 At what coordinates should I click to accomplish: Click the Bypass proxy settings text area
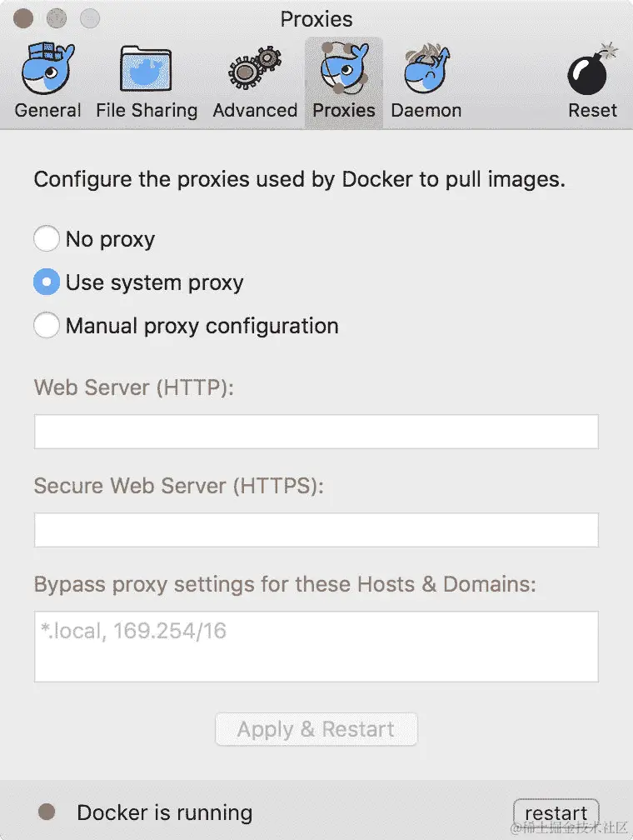tap(316, 647)
